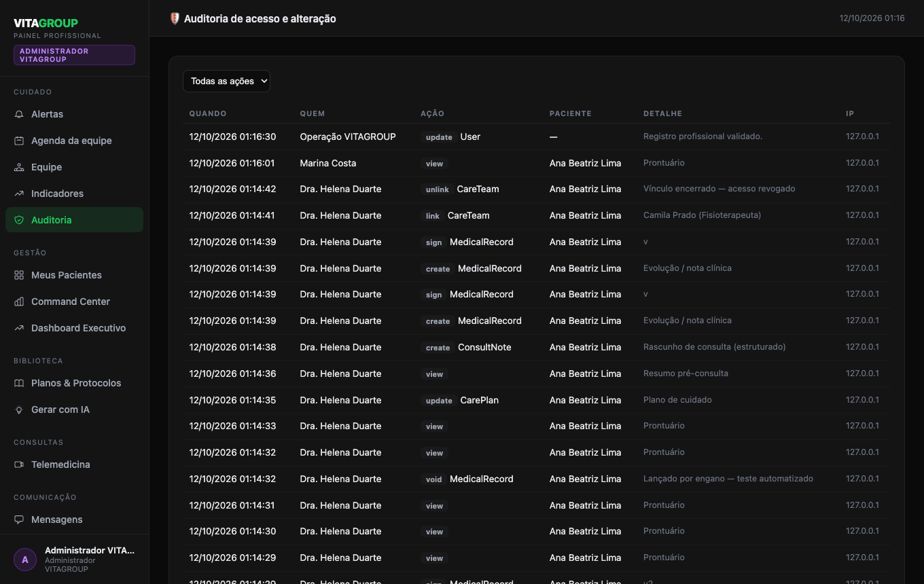Click Plano de cuidado detail
The image size is (924, 584).
(677, 400)
